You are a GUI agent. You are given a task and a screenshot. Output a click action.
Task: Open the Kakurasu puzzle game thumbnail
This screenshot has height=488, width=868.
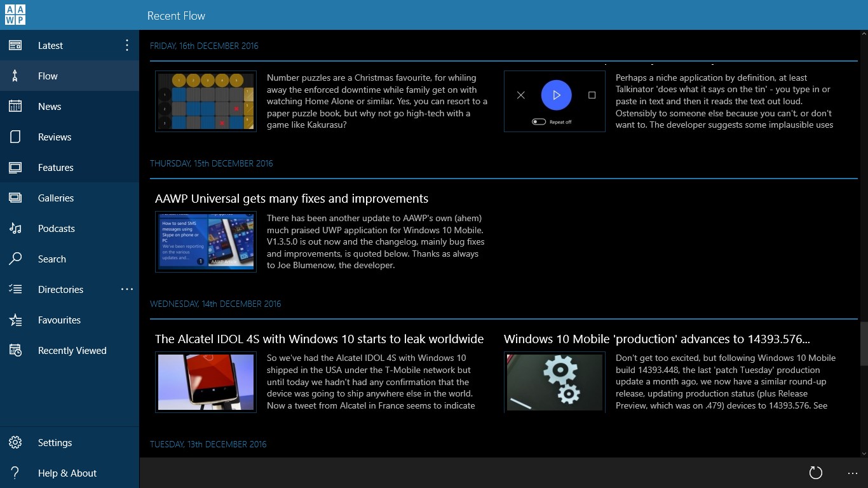[x=206, y=101]
